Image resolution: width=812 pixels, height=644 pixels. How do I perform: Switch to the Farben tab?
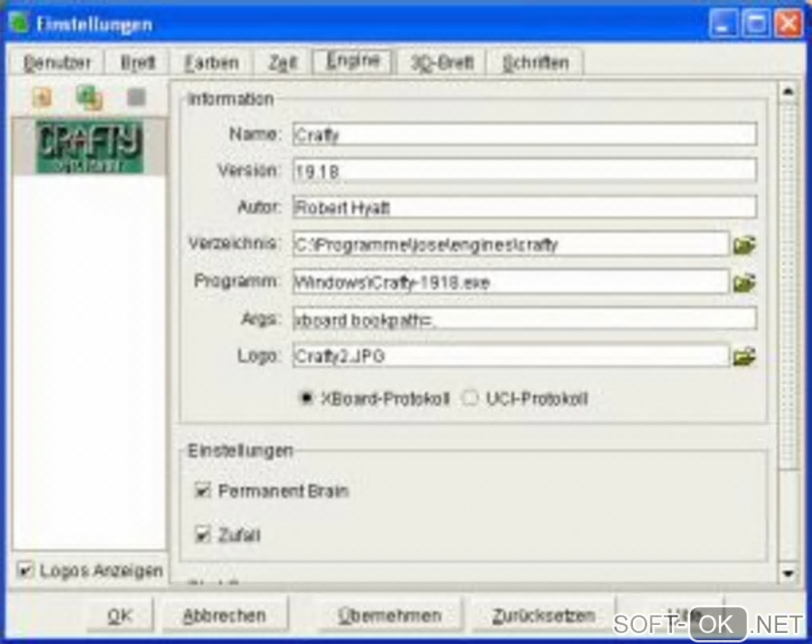211,63
